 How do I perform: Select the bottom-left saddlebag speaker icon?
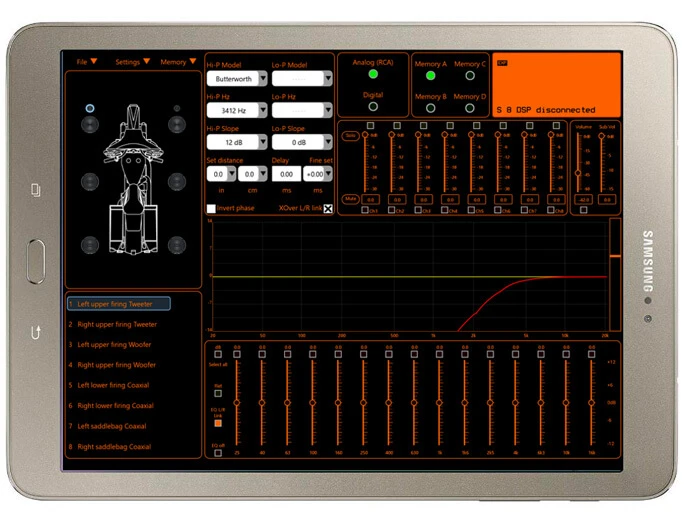click(x=90, y=244)
